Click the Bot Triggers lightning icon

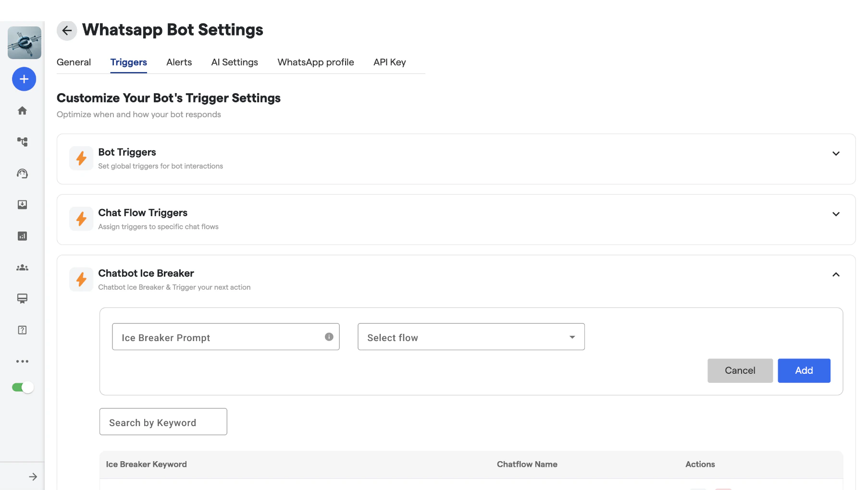click(x=81, y=159)
